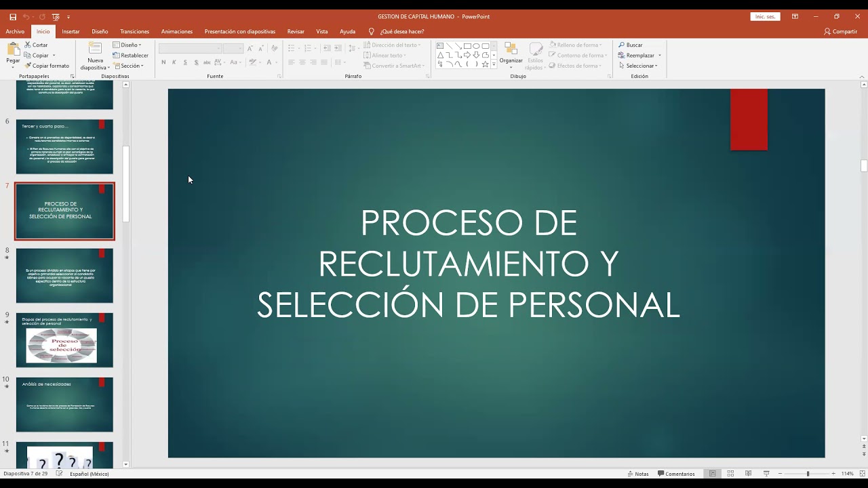Click Español (México) language indicator

(x=89, y=474)
